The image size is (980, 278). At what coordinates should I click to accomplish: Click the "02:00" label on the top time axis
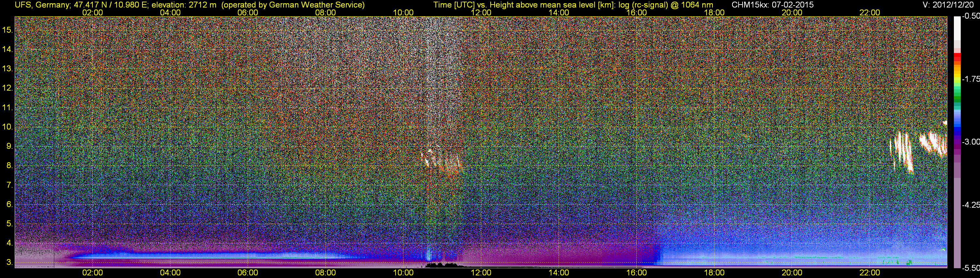92,12
